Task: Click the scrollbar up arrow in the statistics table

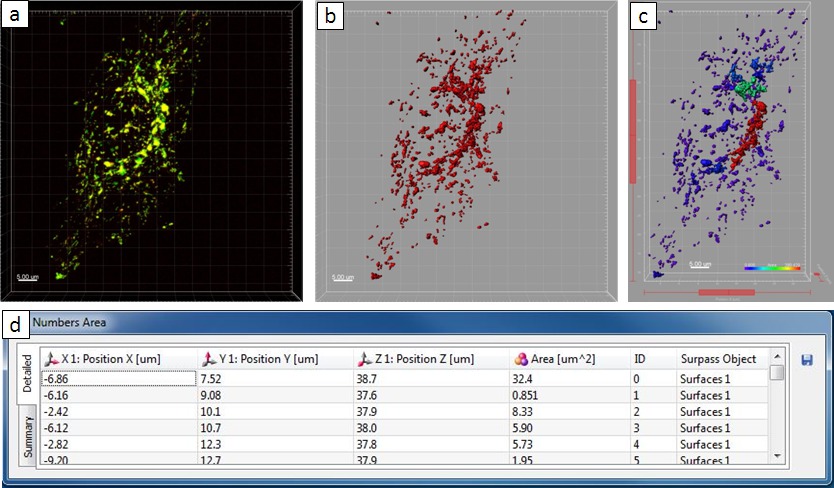Action: pyautogui.click(x=777, y=356)
